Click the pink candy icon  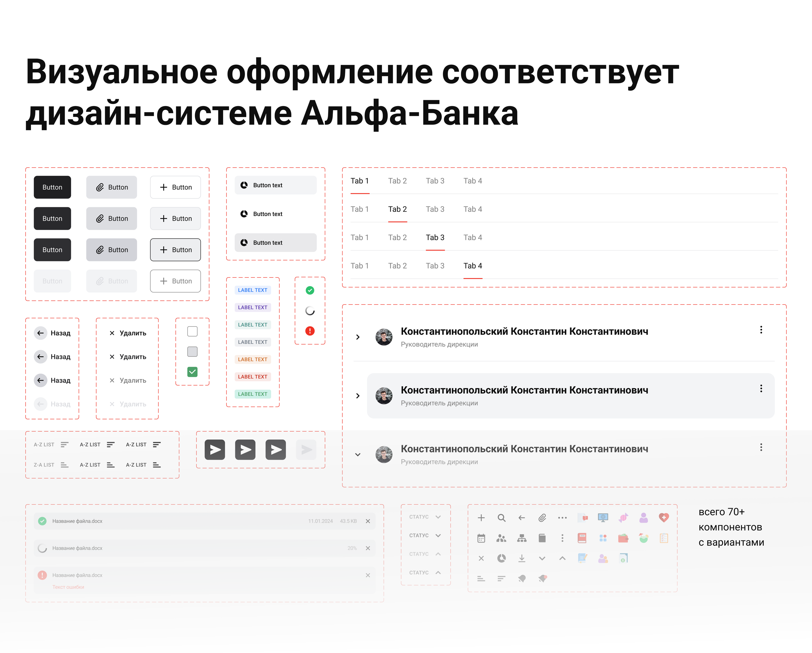(623, 518)
